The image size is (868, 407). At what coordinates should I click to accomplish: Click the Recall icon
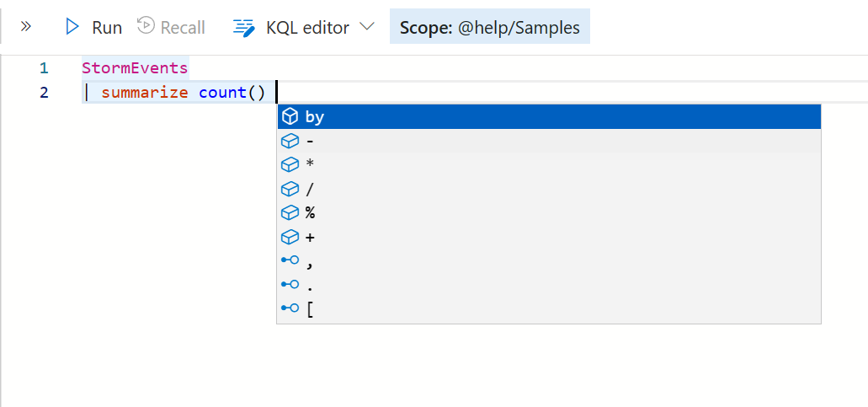(x=146, y=25)
